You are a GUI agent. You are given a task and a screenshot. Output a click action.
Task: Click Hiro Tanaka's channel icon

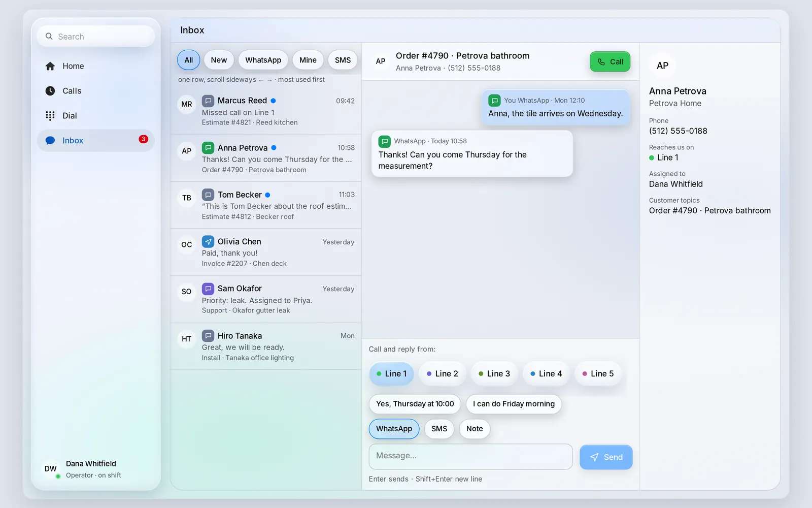pyautogui.click(x=208, y=336)
